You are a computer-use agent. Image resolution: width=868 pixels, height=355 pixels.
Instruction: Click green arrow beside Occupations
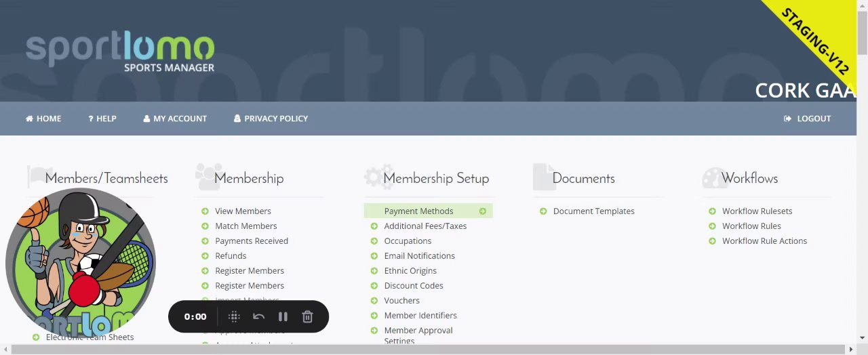[374, 241]
